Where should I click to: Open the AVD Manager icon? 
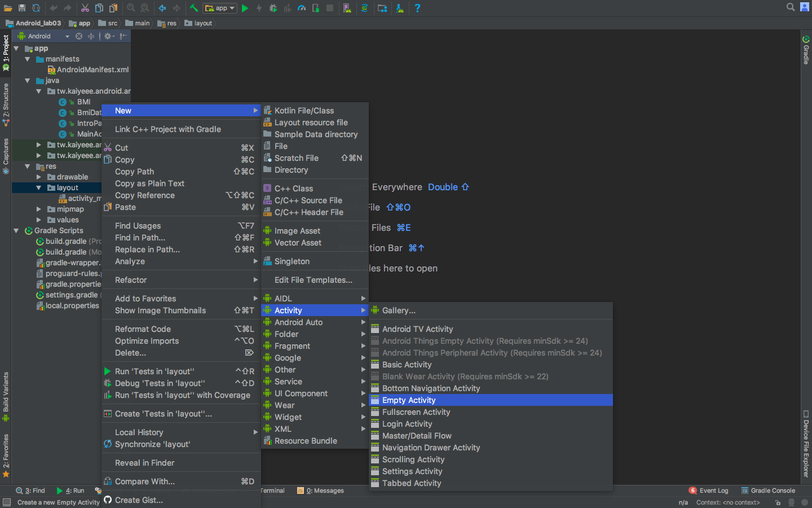[x=347, y=8]
